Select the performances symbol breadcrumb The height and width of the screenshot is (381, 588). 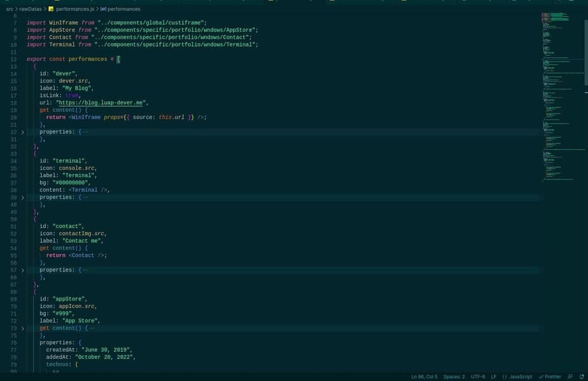[x=124, y=9]
